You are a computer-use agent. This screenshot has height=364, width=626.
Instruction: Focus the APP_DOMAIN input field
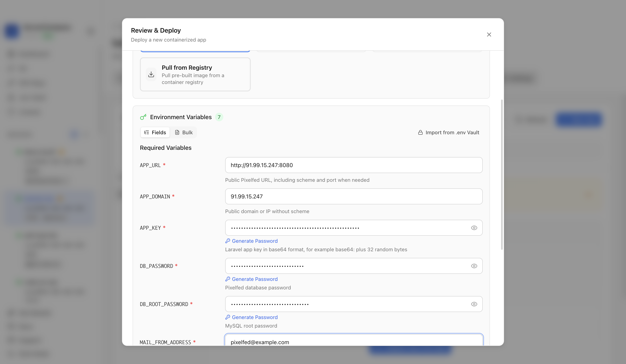point(354,196)
